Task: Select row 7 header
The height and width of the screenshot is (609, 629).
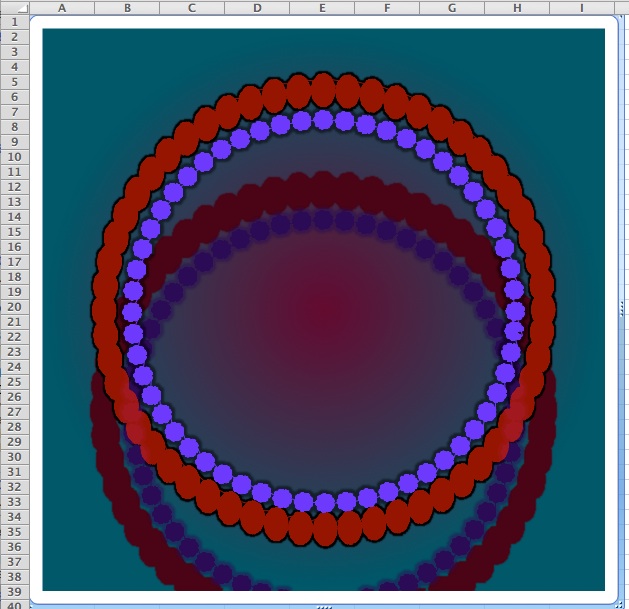Action: click(x=14, y=112)
